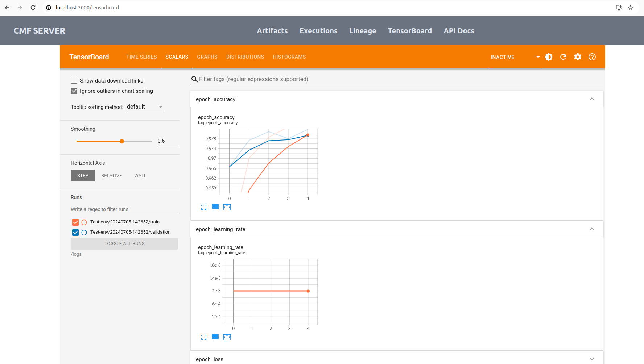Open TensorBoard settings gear
The width and height of the screenshot is (644, 364).
pyautogui.click(x=578, y=57)
